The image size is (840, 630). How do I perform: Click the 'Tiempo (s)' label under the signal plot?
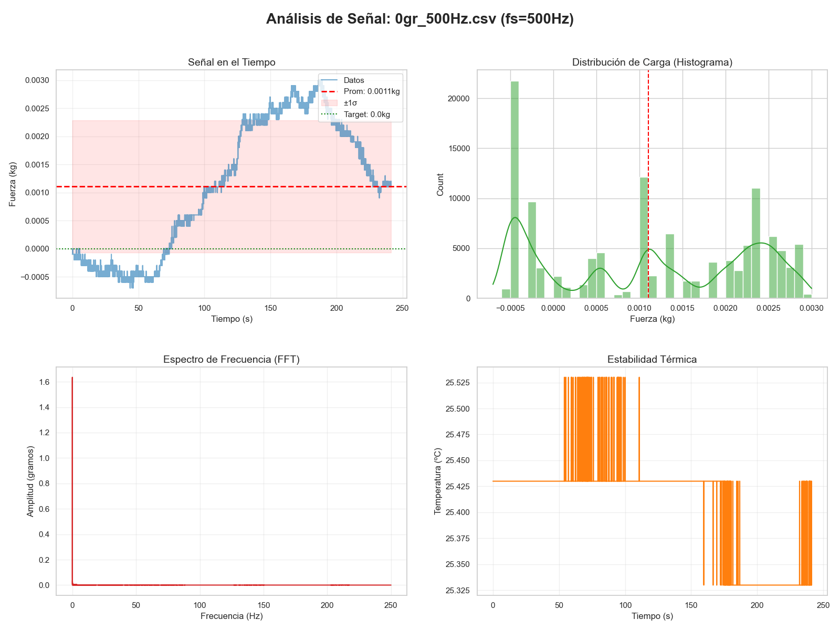232,319
